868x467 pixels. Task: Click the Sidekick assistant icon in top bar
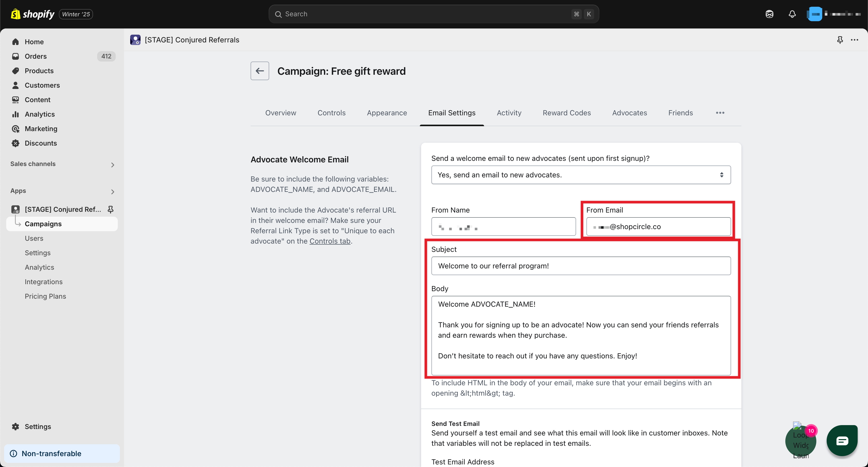point(769,14)
